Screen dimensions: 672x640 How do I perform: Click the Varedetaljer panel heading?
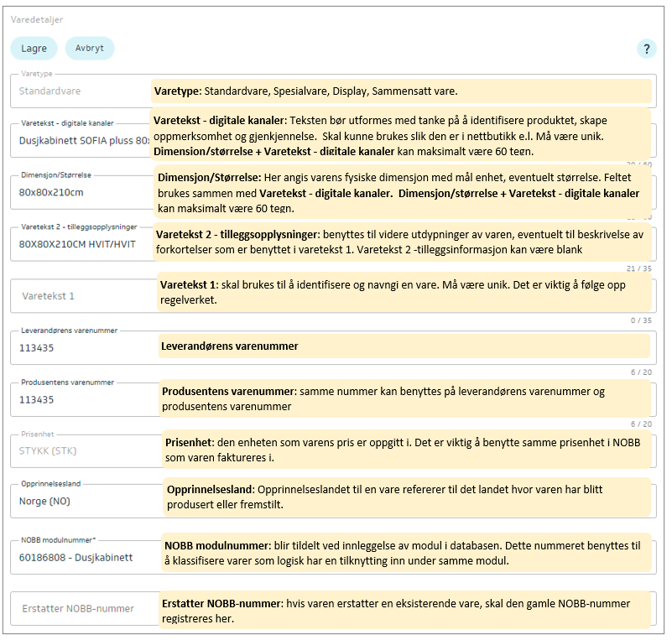[x=36, y=19]
